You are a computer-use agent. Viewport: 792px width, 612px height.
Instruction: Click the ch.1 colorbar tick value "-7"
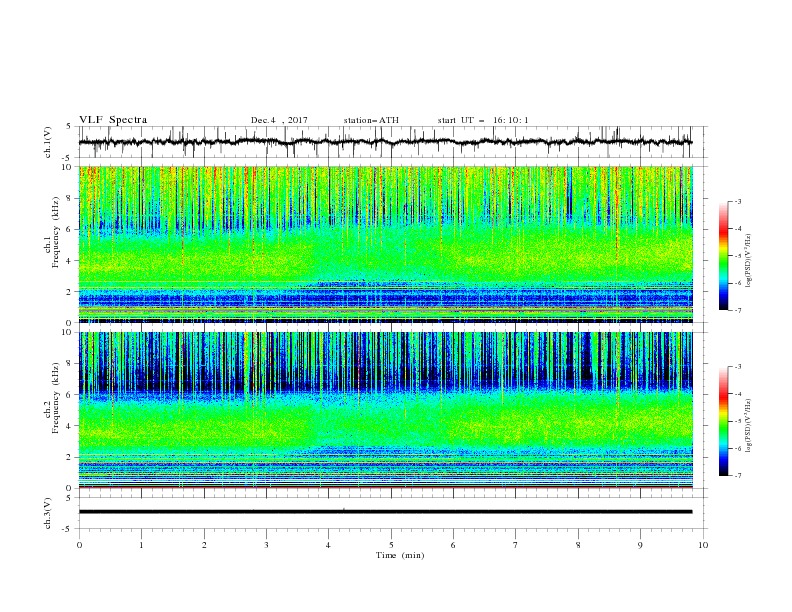(738, 310)
